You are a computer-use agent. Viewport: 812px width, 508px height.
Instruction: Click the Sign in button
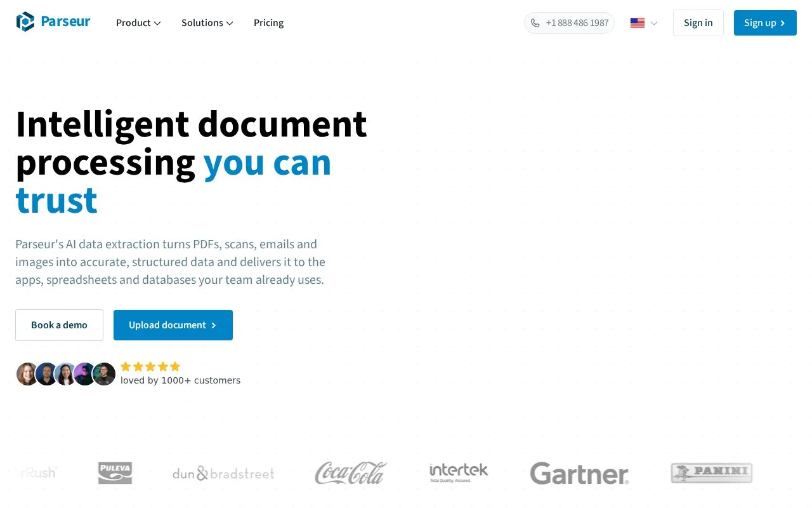pyautogui.click(x=698, y=23)
